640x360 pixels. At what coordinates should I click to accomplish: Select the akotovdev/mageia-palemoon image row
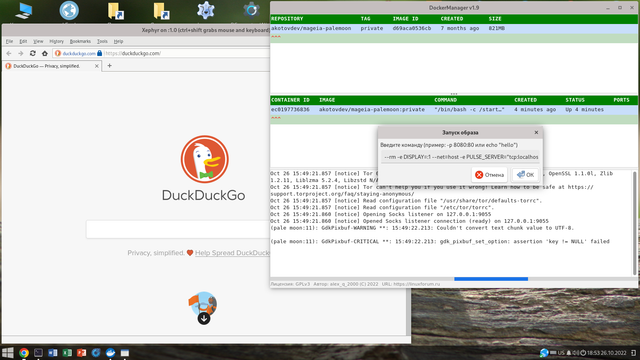coord(454,29)
